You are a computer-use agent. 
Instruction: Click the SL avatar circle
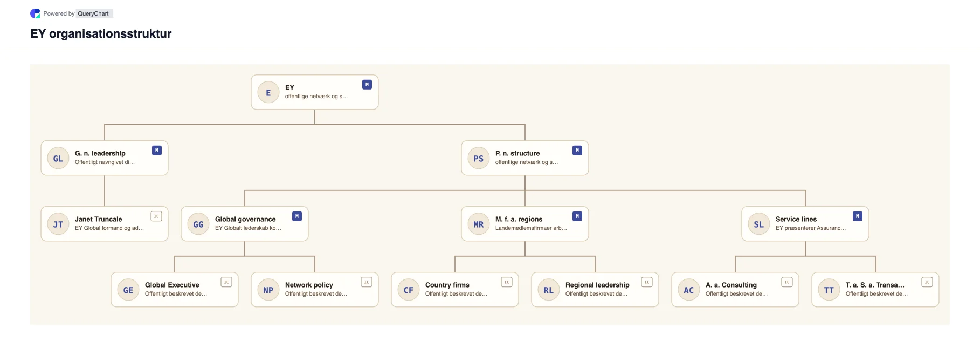coord(759,224)
